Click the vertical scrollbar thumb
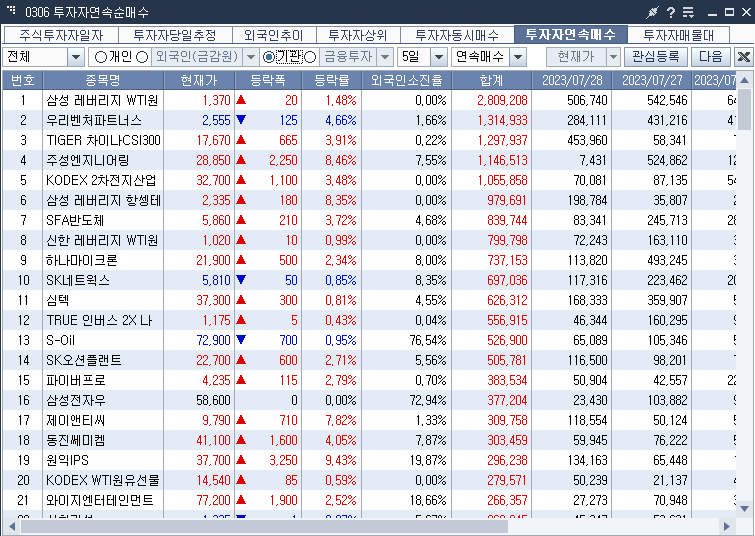 coord(744,109)
